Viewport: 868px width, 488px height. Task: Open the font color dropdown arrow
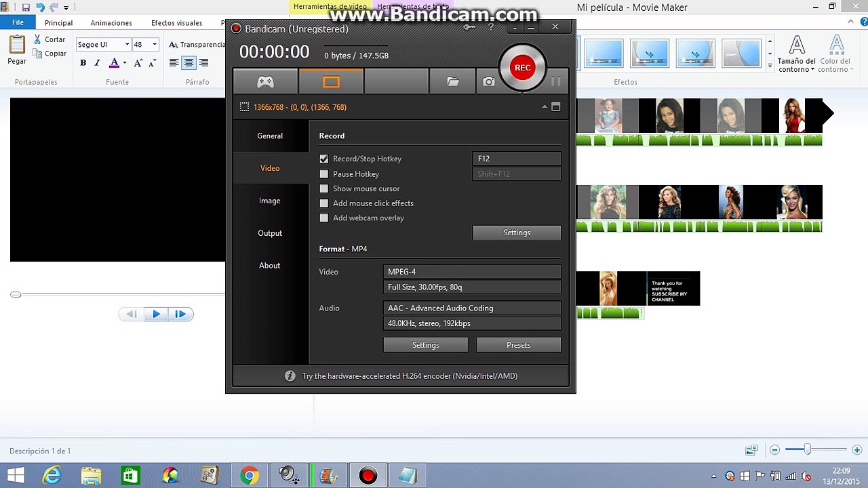pos(125,63)
